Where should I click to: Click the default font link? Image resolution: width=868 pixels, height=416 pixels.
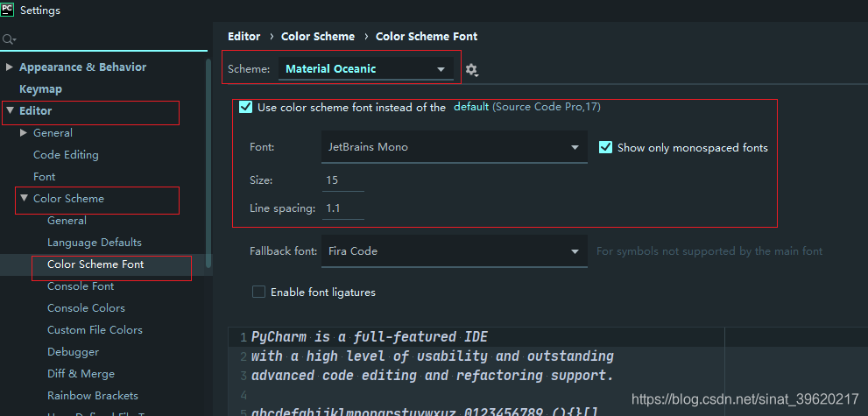click(x=471, y=107)
